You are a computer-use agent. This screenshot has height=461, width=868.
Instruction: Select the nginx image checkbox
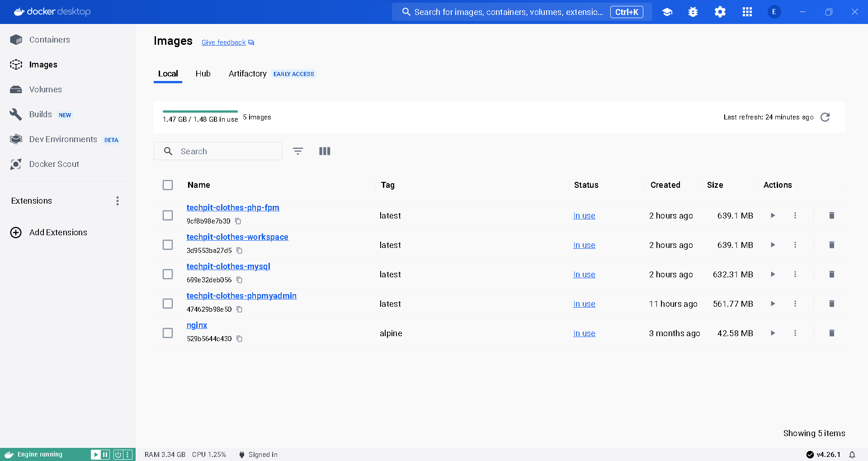[x=168, y=333]
